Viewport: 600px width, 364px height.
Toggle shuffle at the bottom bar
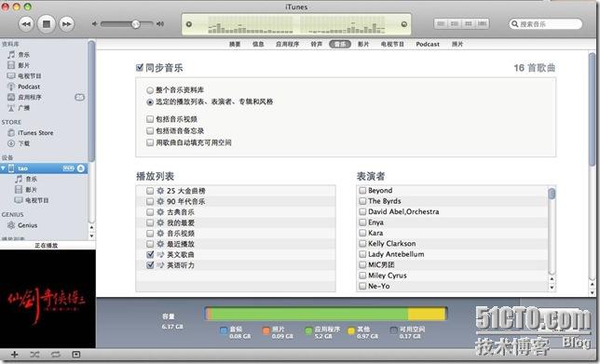(x=34, y=355)
